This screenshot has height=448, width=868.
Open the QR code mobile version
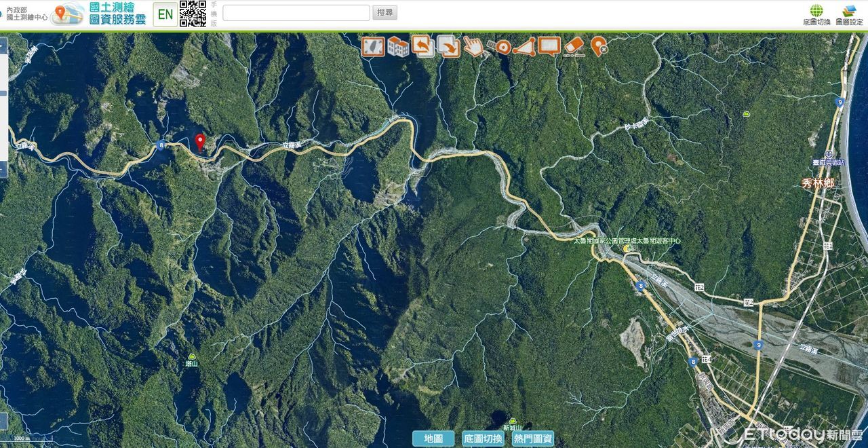pos(193,14)
